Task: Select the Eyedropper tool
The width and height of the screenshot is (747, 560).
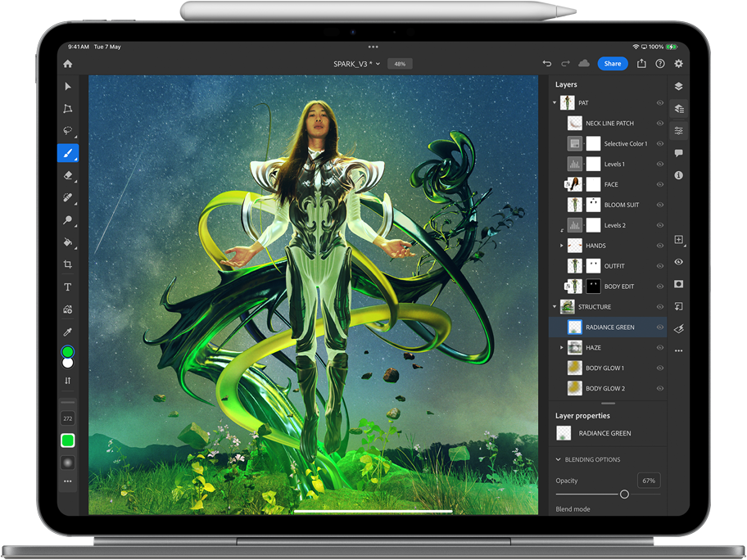Action: point(68,332)
